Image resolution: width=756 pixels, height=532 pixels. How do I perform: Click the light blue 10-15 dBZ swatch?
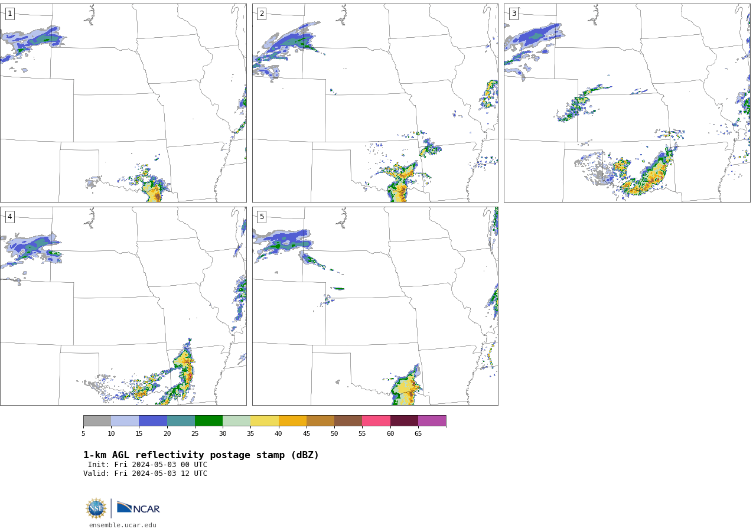(125, 421)
